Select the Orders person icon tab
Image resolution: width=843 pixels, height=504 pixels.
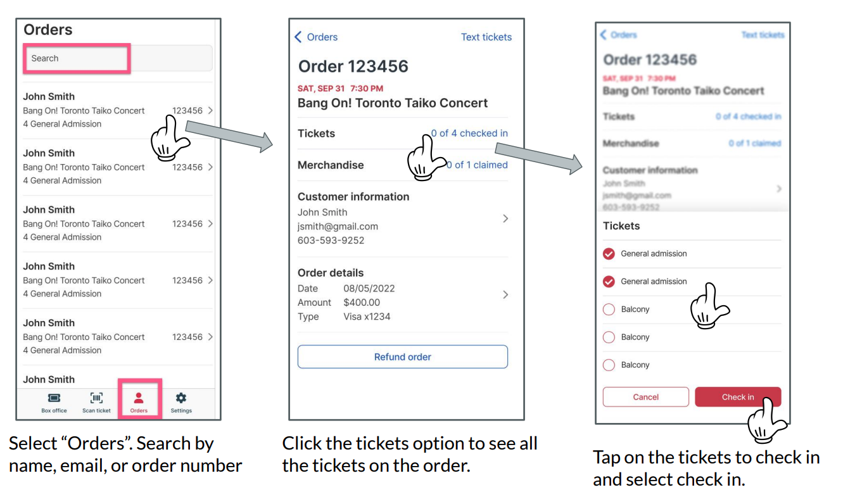point(139,398)
